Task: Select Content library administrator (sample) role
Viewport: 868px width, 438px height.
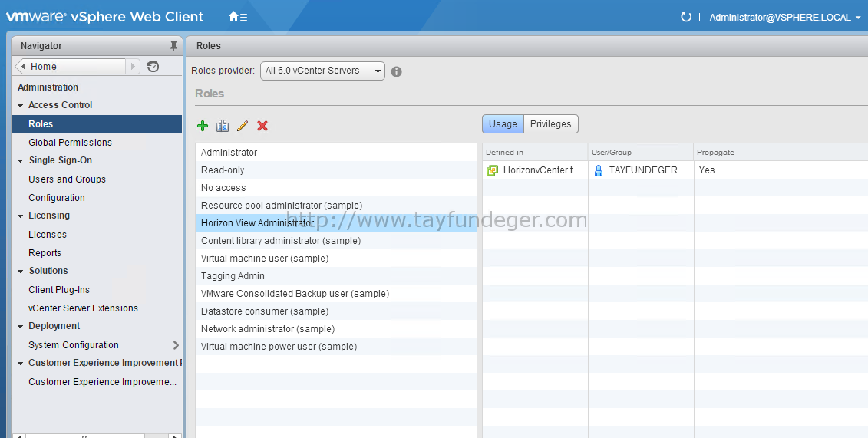Action: point(336,241)
